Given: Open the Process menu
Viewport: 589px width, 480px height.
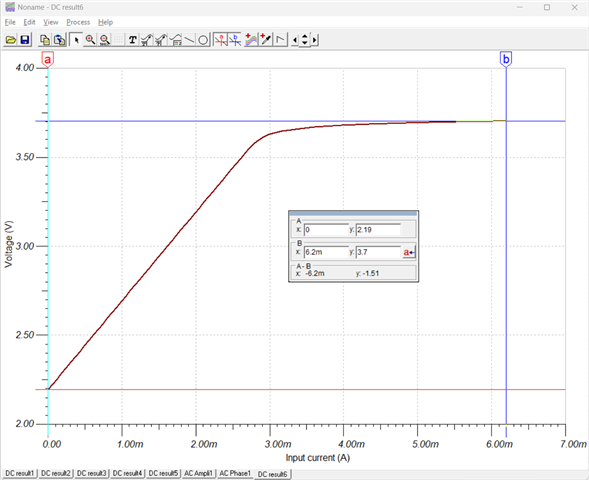Looking at the screenshot, I should tap(78, 22).
